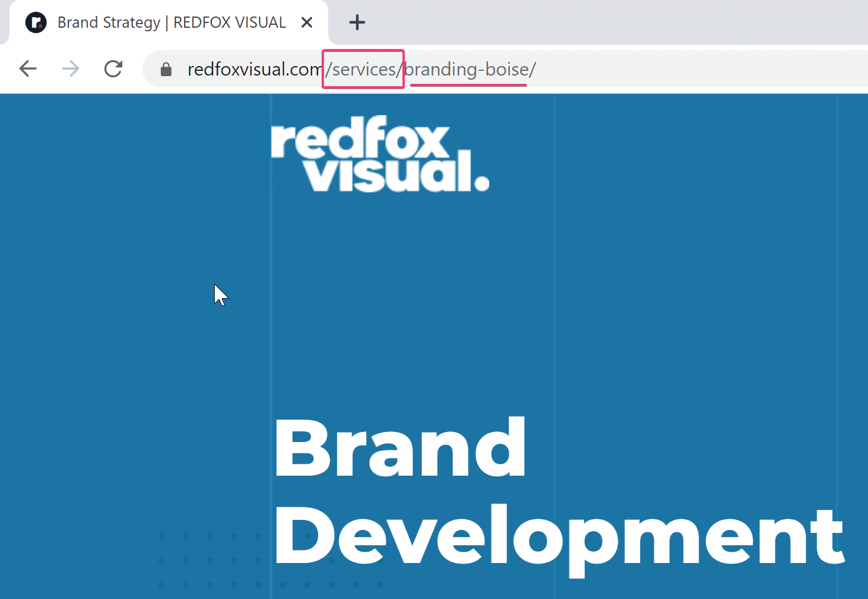This screenshot has width=868, height=599.
Task: Click the back navigation arrow
Action: [28, 68]
